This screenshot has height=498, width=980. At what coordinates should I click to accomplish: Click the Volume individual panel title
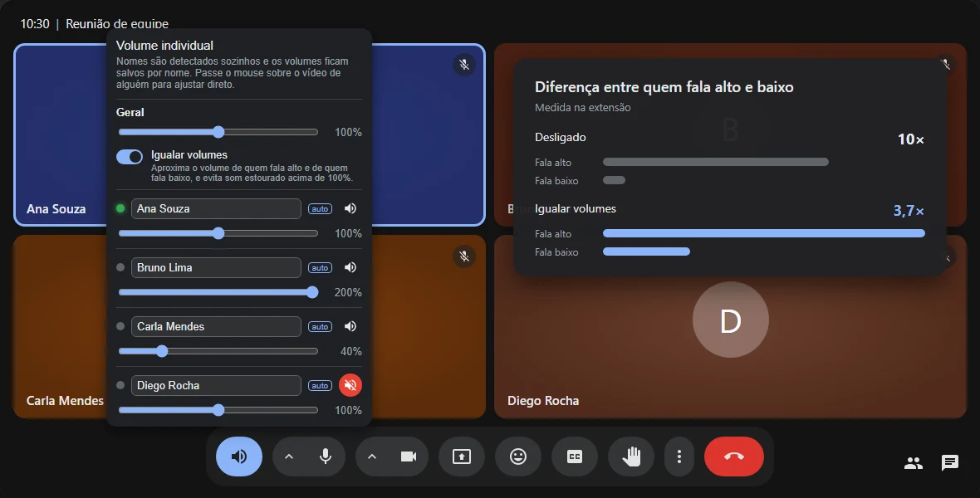click(x=165, y=46)
